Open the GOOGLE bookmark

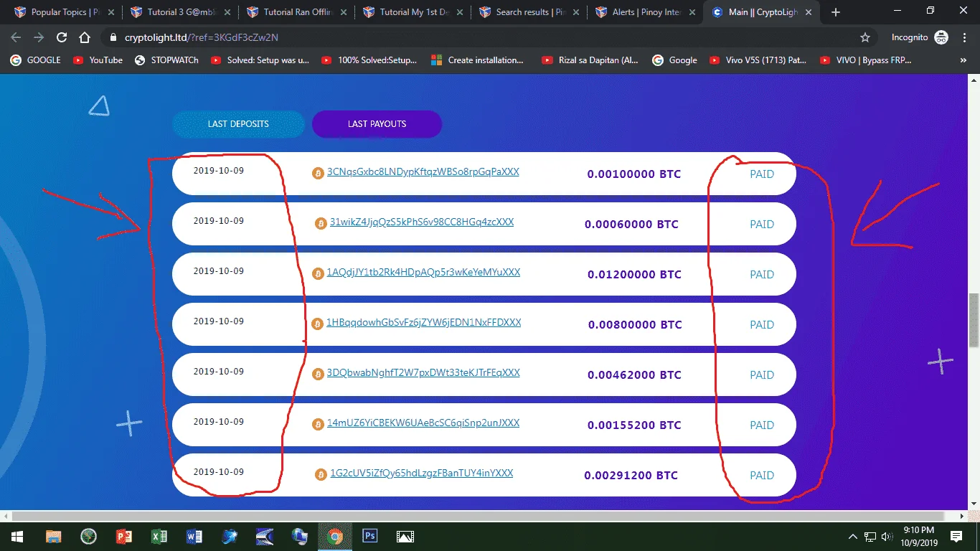click(x=36, y=60)
